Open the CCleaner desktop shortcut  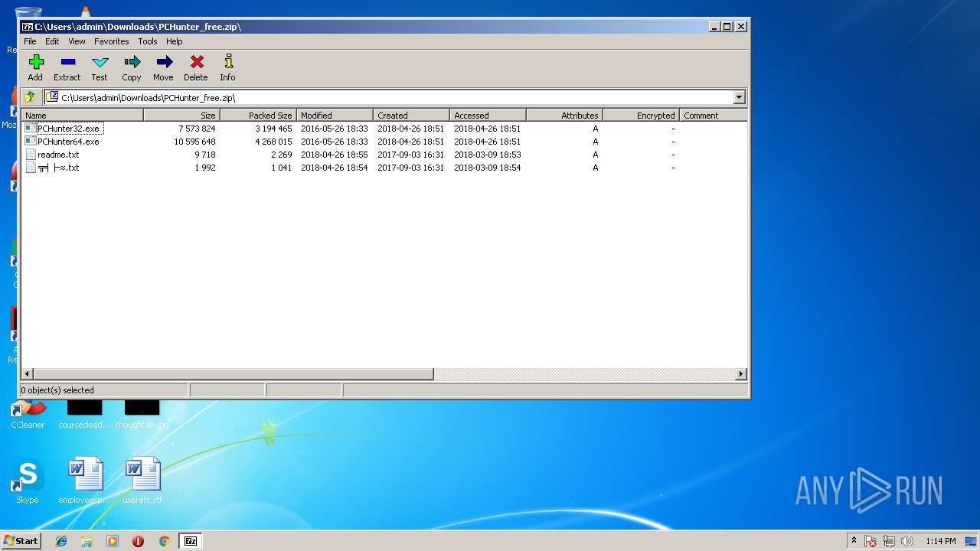(28, 414)
